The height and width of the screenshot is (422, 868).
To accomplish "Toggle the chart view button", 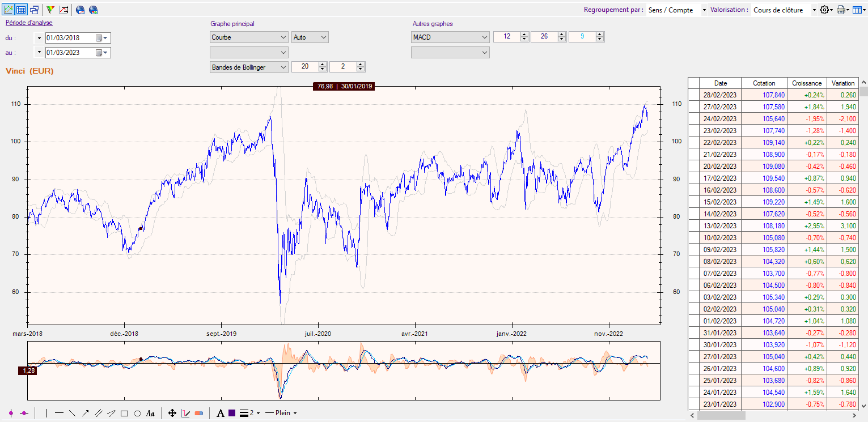I will click(9, 10).
